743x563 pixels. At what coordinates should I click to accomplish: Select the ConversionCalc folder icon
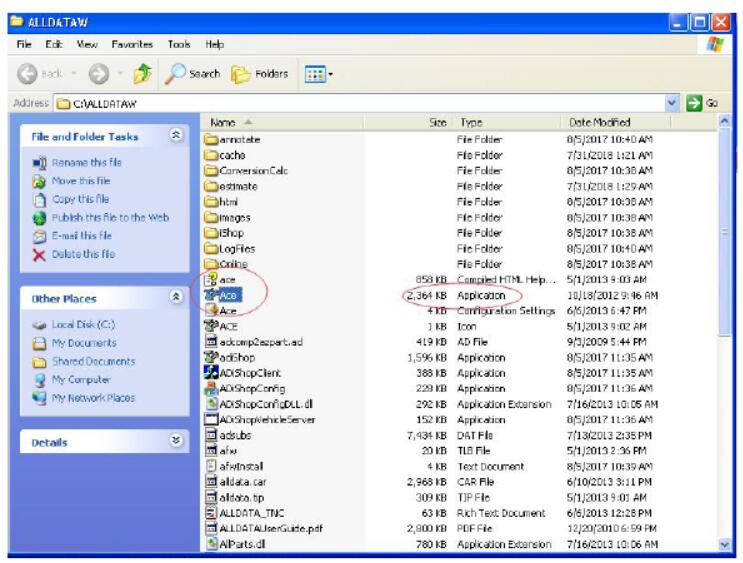[x=211, y=171]
